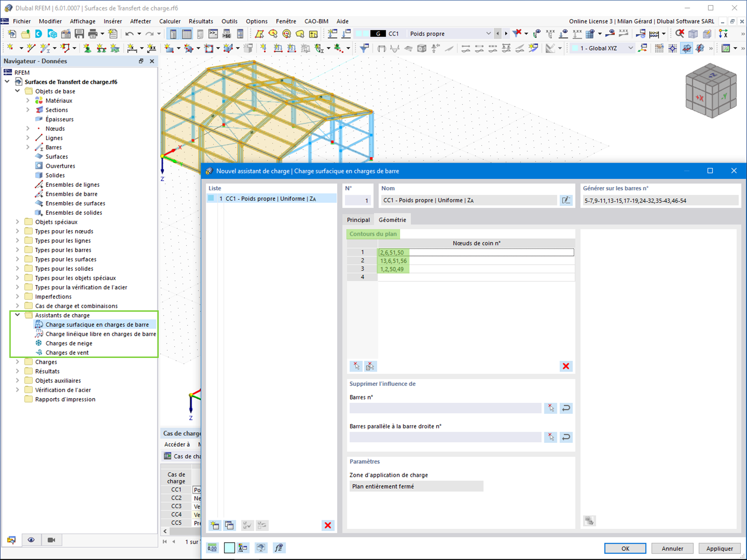This screenshot has width=747, height=560.
Task: Click the rename icon next to the Nom field
Action: (x=566, y=200)
